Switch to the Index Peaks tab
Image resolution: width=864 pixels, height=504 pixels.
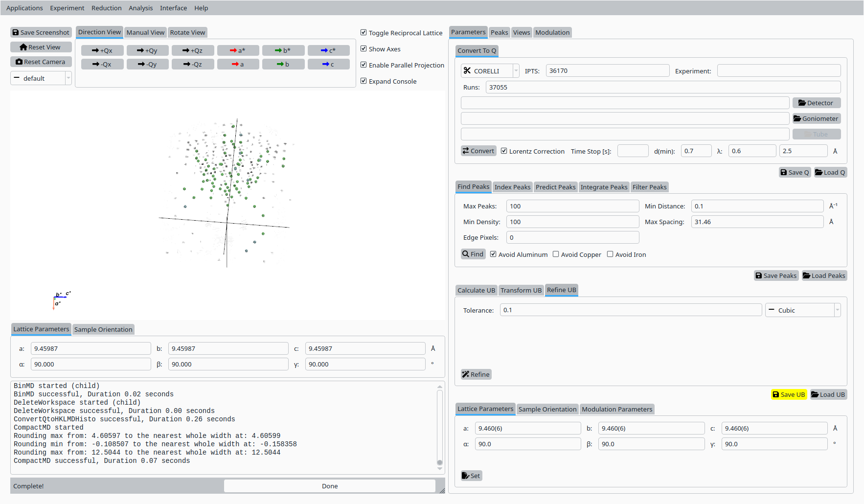point(512,187)
